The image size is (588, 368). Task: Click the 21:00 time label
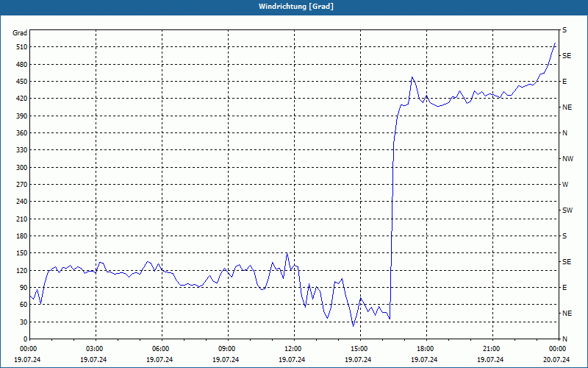tap(492, 349)
